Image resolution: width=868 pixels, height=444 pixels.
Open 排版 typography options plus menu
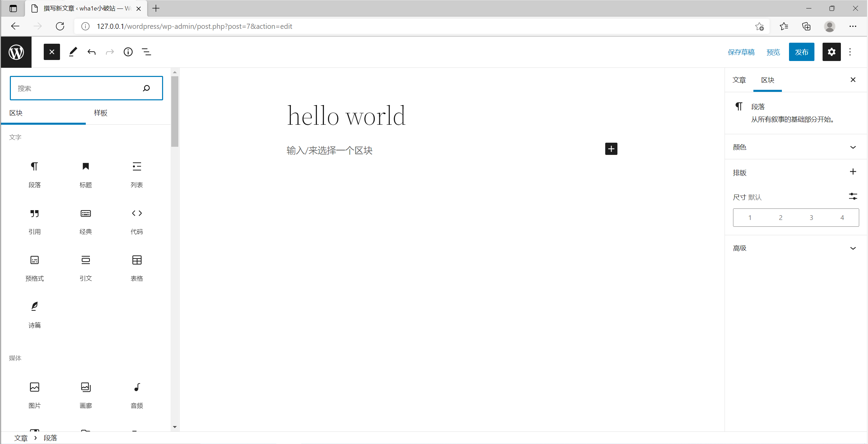click(x=853, y=172)
